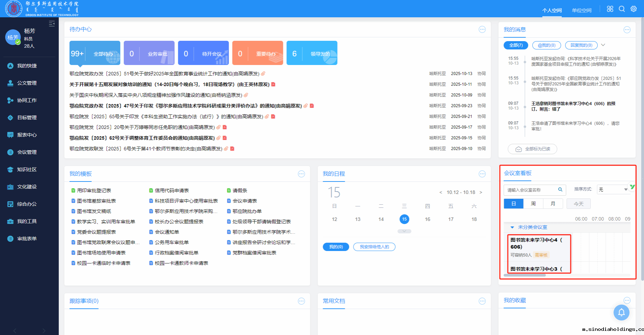
Task: Collapse the 未分类会议室 group
Action: [512, 227]
